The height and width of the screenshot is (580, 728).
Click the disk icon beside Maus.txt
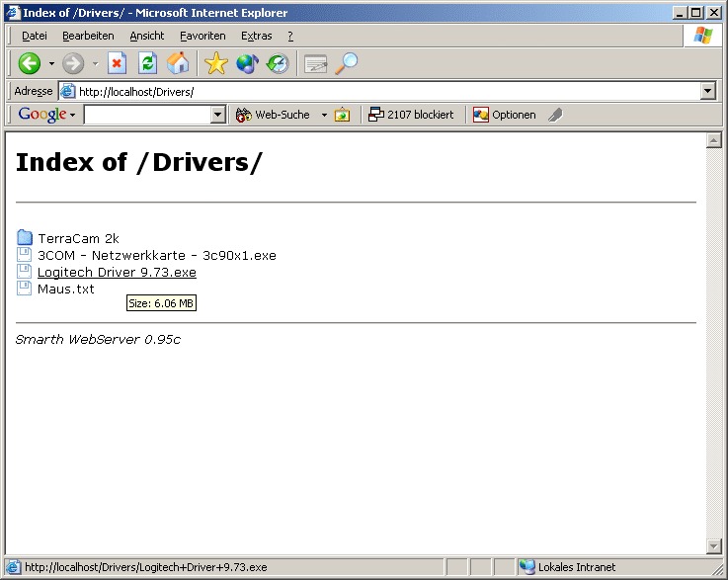24,288
